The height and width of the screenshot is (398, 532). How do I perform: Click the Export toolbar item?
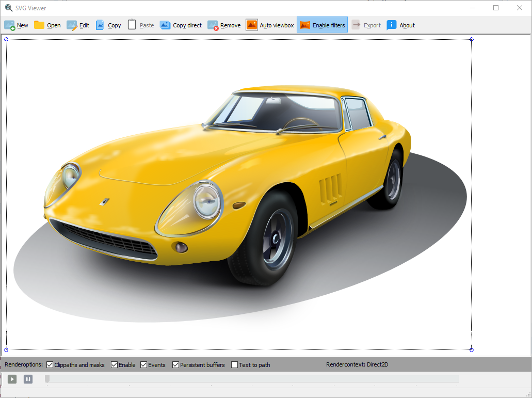[366, 25]
